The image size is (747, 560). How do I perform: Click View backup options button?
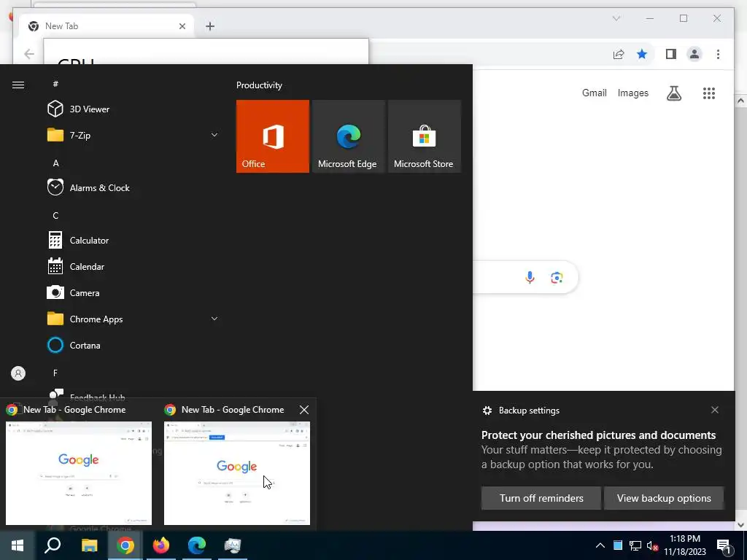point(664,498)
